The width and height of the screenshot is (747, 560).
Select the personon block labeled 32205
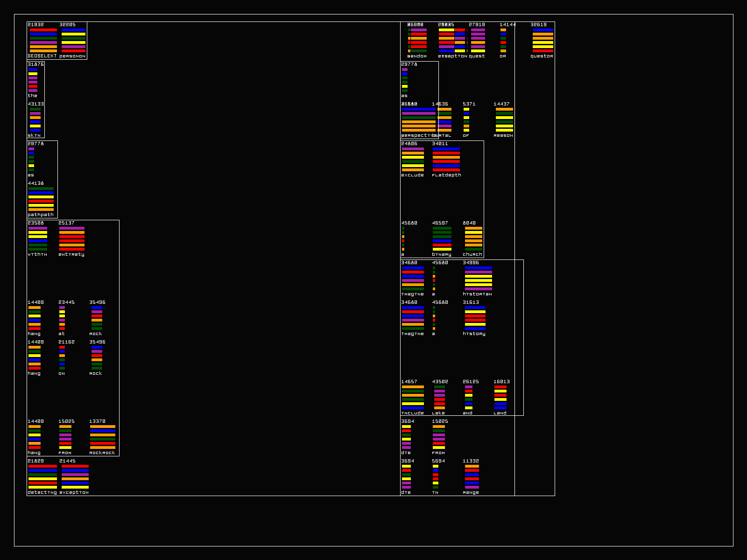[x=73, y=40]
